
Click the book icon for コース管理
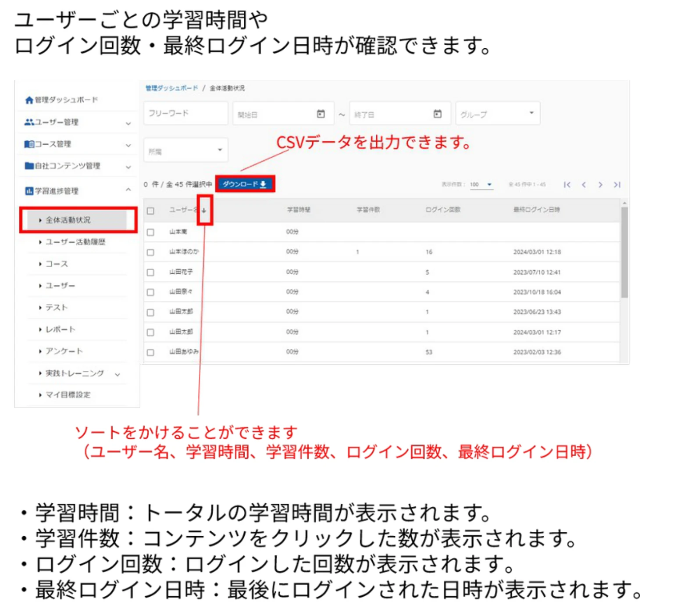(29, 144)
